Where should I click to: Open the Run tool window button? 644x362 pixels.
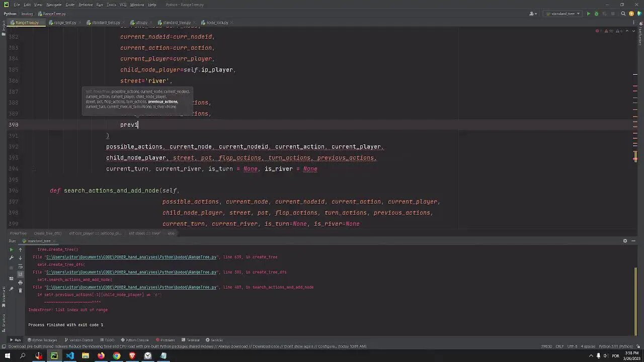[x=16, y=340]
